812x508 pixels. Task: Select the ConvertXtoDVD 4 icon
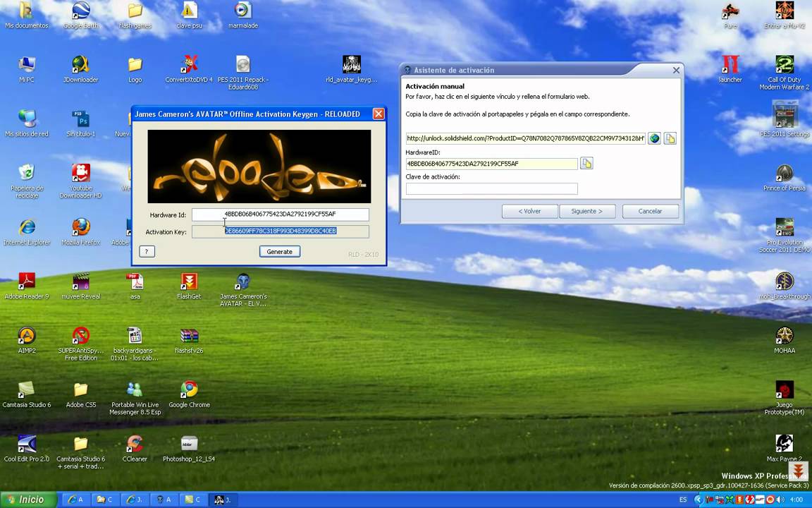point(189,69)
